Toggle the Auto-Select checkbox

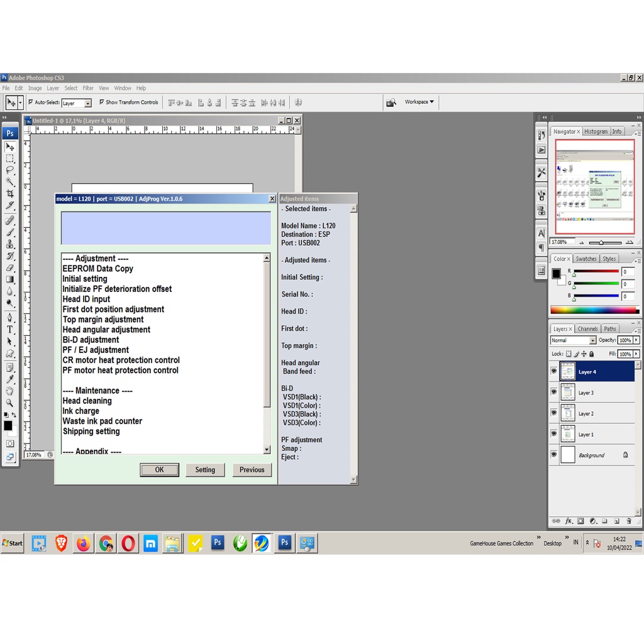coord(30,102)
